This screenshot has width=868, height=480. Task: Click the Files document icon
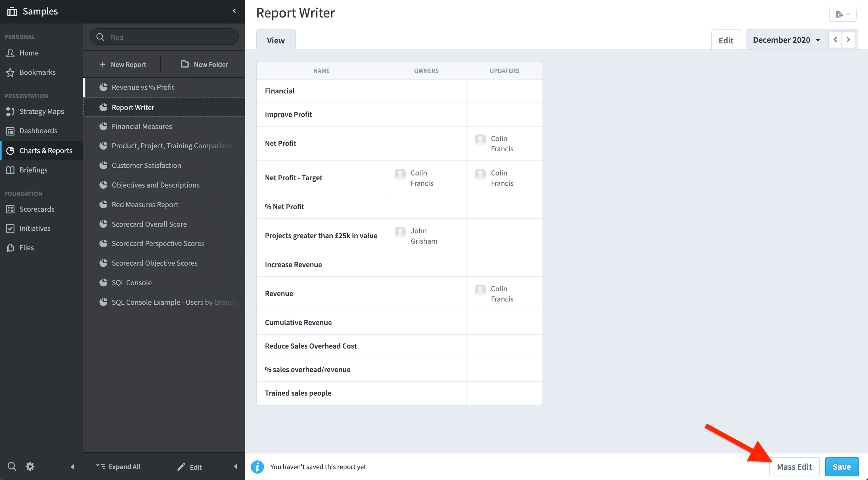[11, 248]
